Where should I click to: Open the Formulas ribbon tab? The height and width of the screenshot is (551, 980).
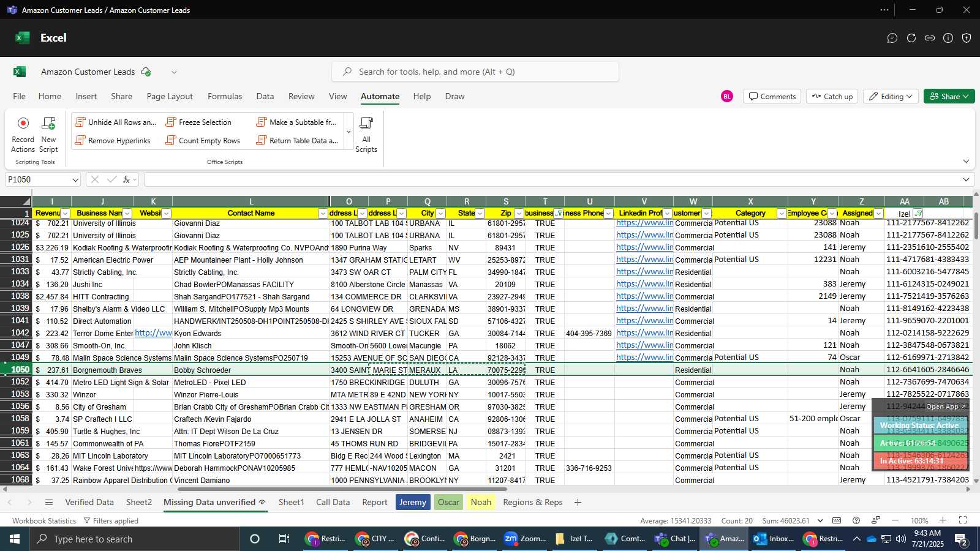point(225,96)
